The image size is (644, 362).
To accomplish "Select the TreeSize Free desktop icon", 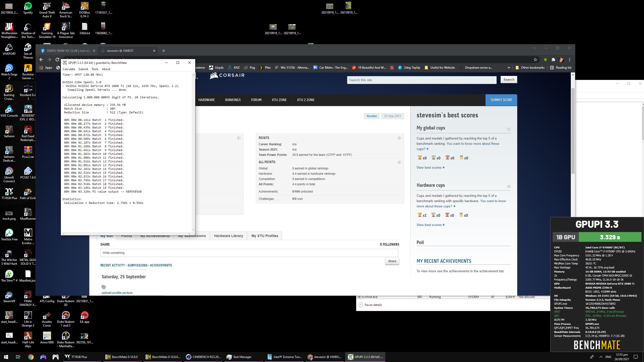I will [9, 235].
